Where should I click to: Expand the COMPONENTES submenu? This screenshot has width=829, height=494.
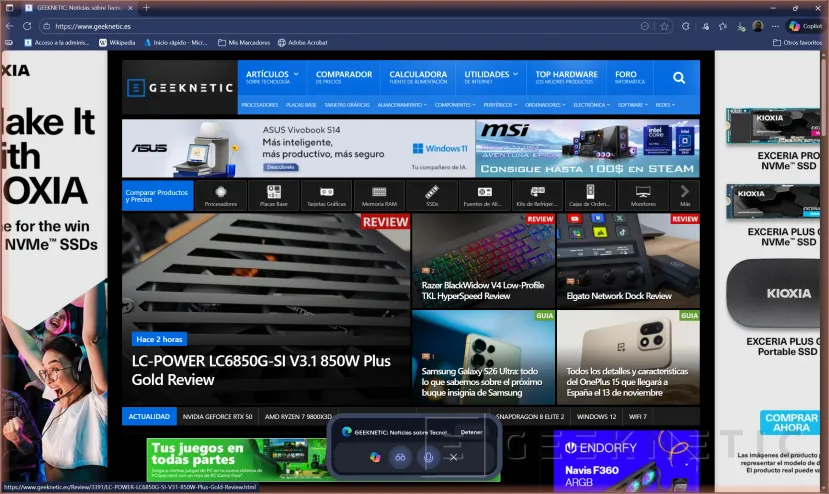[x=455, y=105]
